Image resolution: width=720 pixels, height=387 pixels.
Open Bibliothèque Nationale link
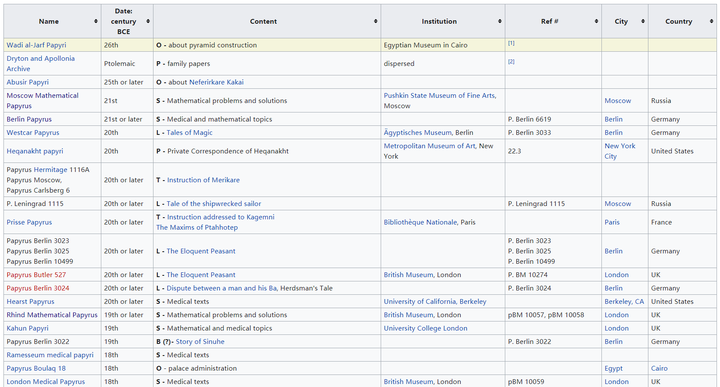point(420,222)
